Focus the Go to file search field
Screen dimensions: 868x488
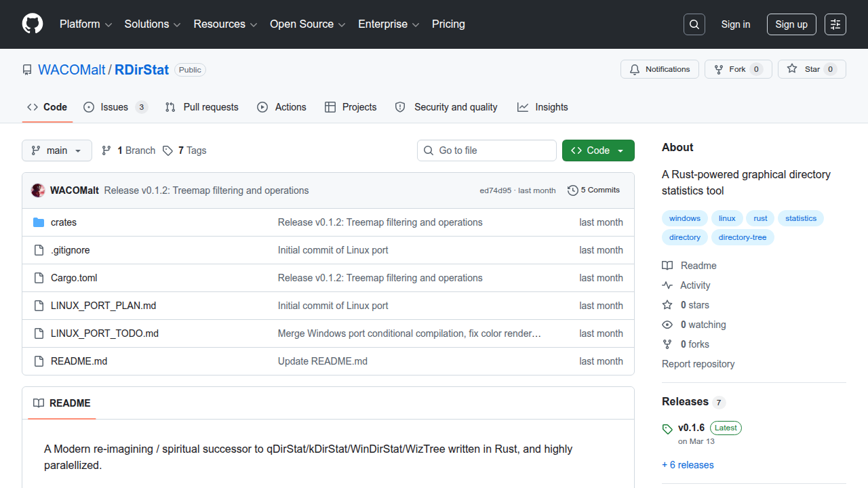487,150
